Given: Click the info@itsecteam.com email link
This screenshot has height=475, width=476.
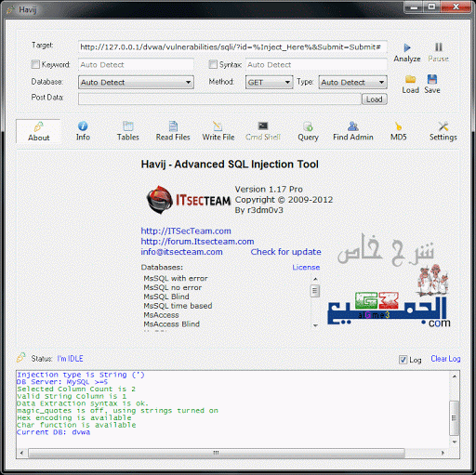Looking at the screenshot, I should coord(181,252).
